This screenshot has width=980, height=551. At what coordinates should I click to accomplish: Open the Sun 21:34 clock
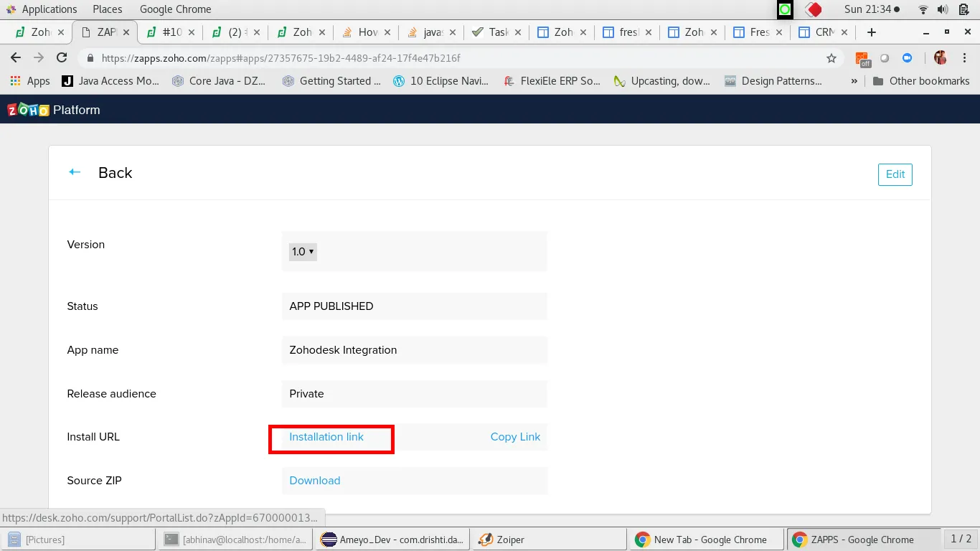click(x=872, y=9)
